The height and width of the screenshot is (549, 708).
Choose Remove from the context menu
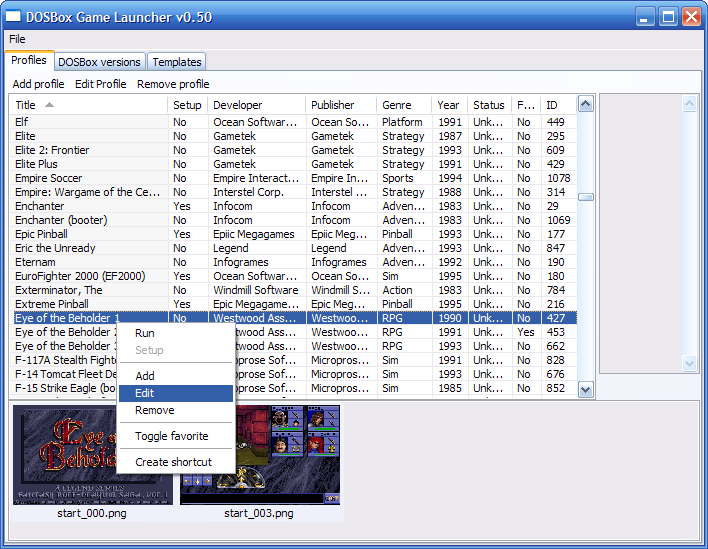pyautogui.click(x=154, y=410)
